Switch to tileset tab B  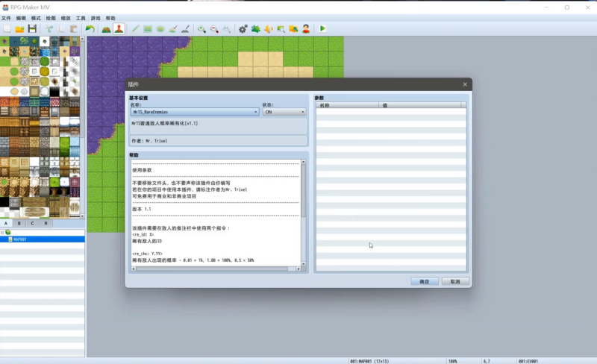point(19,223)
